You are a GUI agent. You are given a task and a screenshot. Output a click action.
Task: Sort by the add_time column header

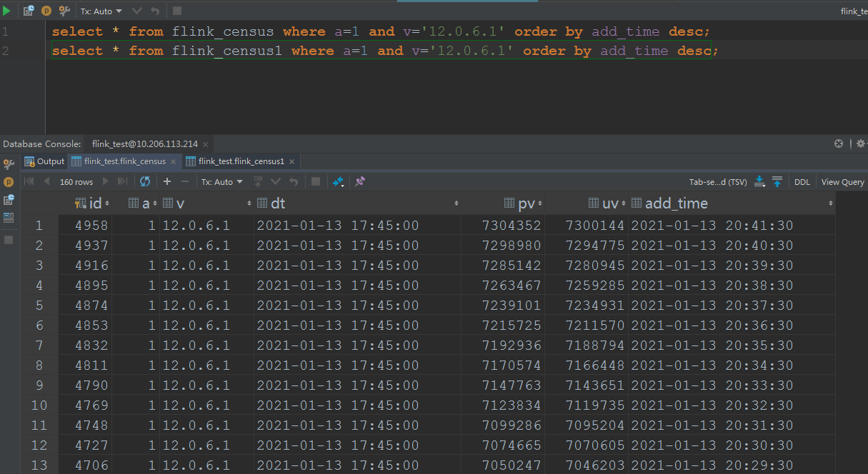[676, 203]
